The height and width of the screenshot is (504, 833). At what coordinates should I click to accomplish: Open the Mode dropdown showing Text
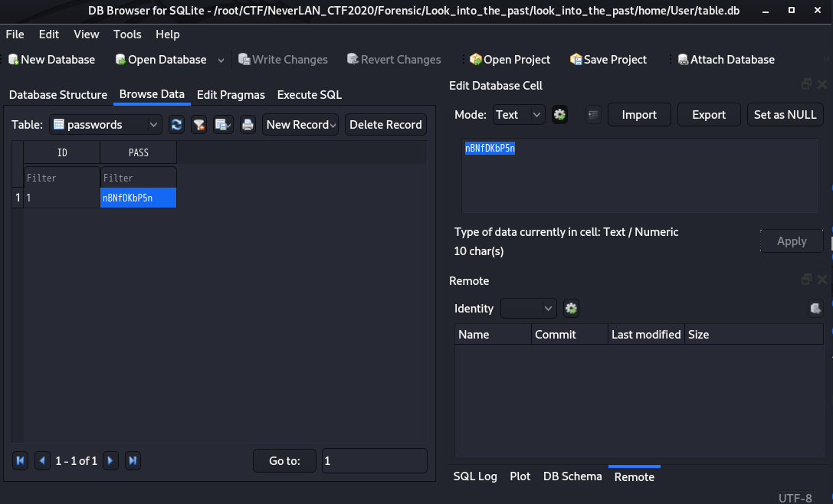pos(519,114)
